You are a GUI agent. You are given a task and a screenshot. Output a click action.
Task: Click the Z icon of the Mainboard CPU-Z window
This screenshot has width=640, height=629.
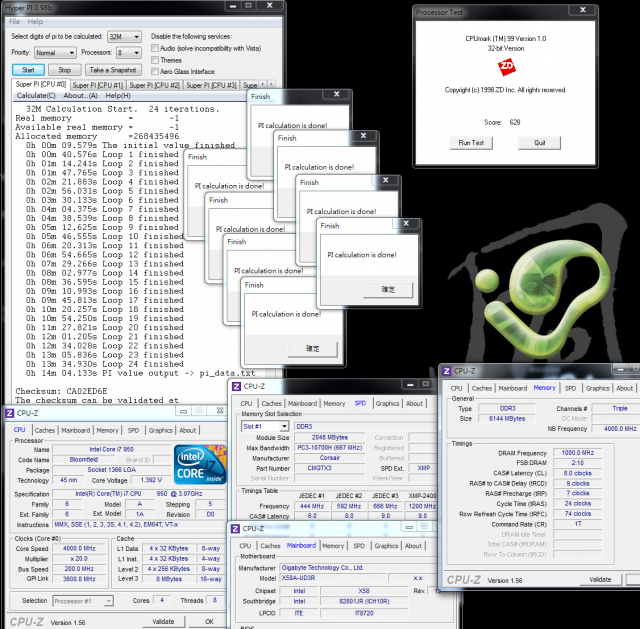236,529
